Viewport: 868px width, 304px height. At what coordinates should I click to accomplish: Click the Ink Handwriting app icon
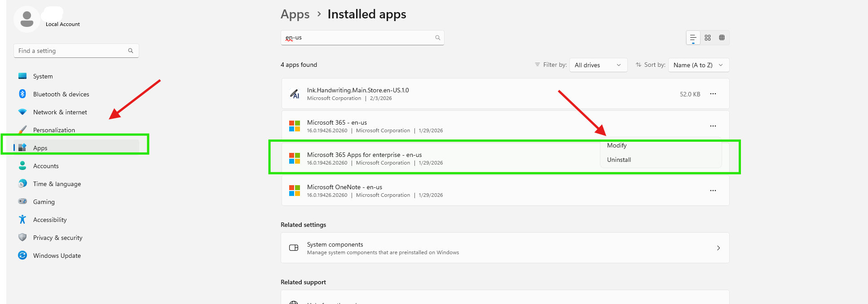tap(295, 94)
